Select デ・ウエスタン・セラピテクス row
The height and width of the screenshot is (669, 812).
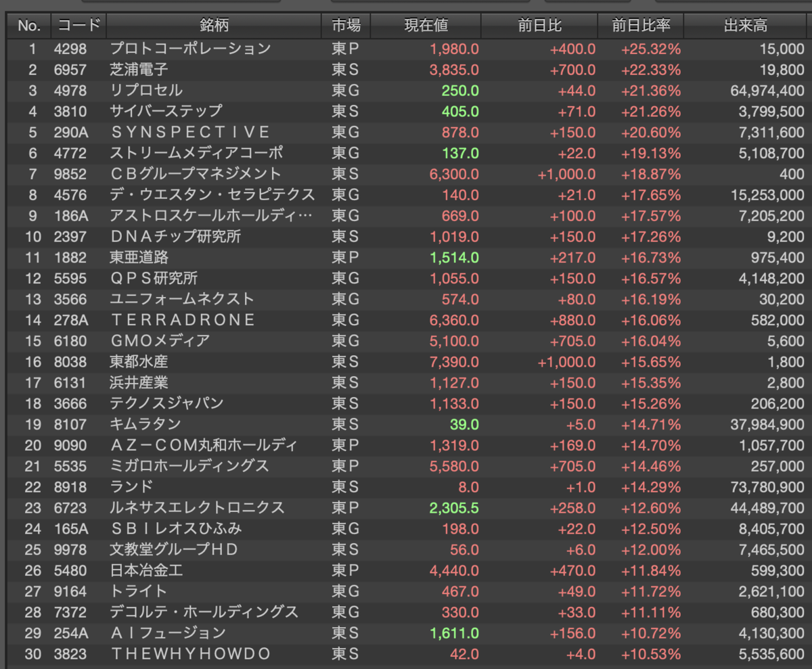tap(406, 195)
